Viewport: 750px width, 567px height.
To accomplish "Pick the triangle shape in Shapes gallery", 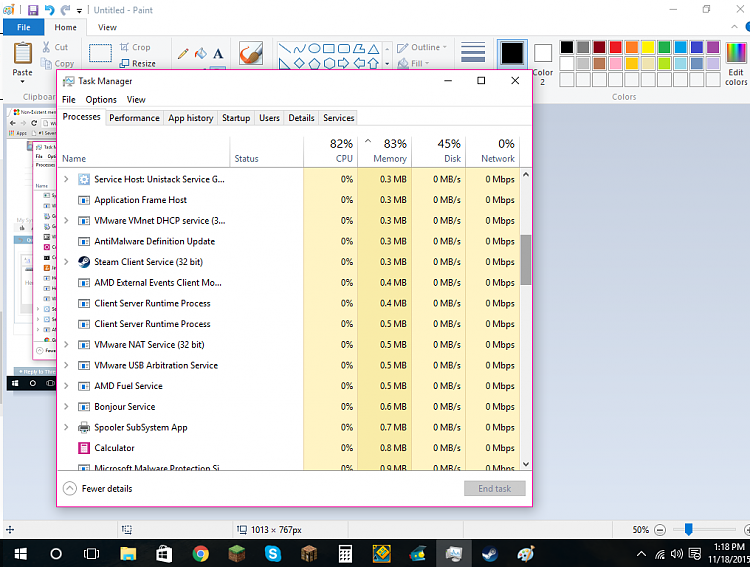I will coord(374,48).
